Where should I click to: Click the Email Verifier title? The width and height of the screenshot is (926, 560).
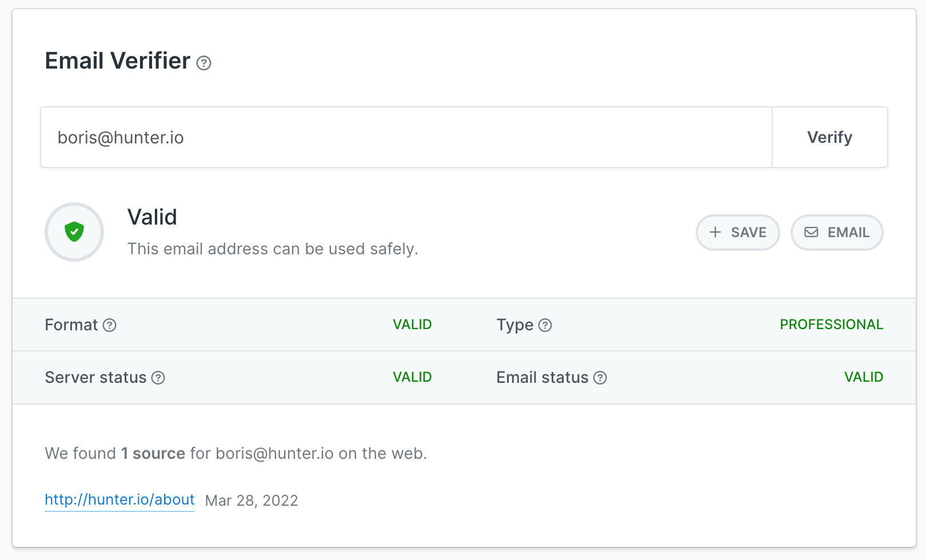coord(118,61)
